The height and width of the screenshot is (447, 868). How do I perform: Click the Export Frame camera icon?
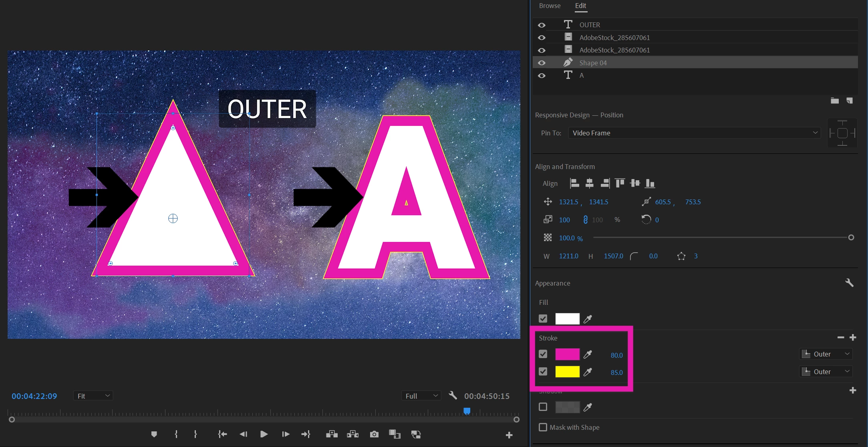point(374,434)
